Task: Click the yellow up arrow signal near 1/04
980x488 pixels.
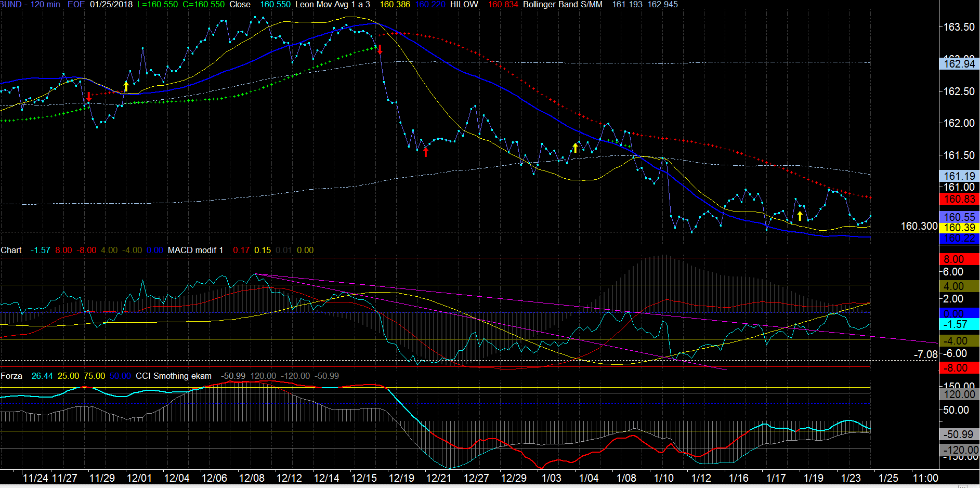Action: [x=576, y=148]
